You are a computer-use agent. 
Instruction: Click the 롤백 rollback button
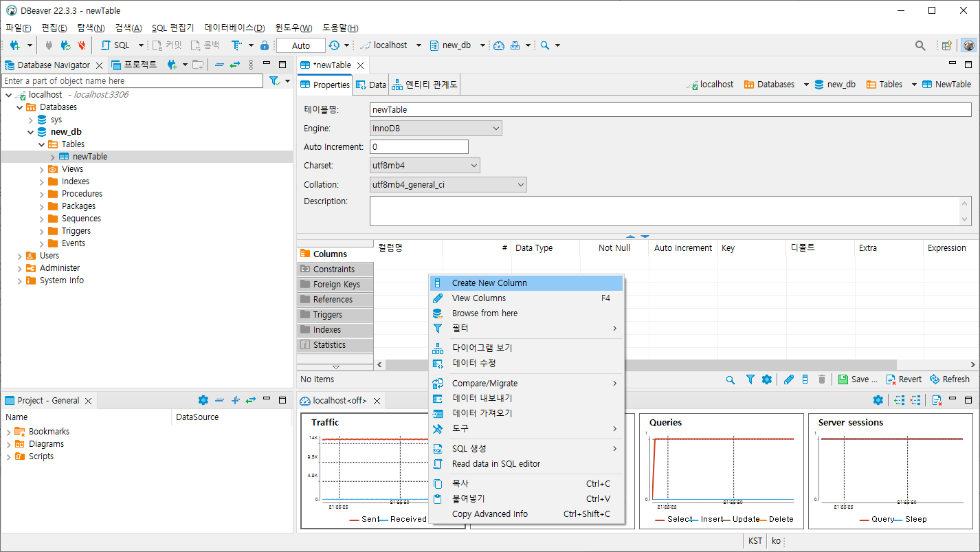205,45
